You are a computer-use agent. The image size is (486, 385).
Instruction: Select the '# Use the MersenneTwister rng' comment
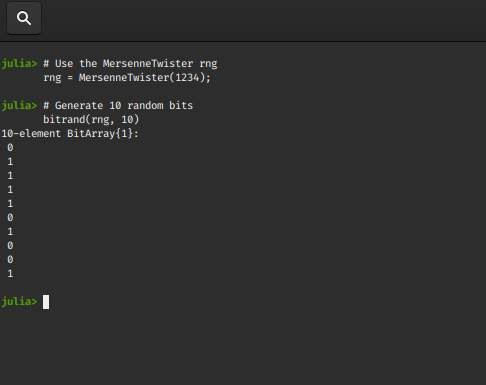pyautogui.click(x=130, y=63)
